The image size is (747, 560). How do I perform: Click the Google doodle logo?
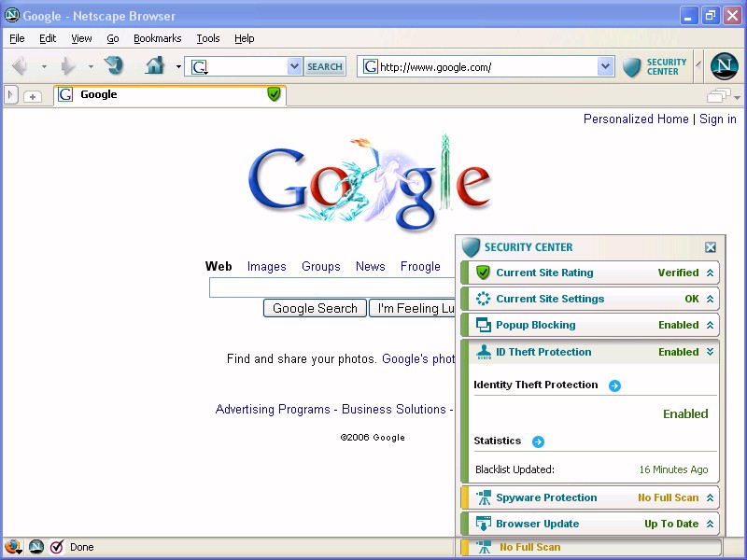tap(370, 182)
